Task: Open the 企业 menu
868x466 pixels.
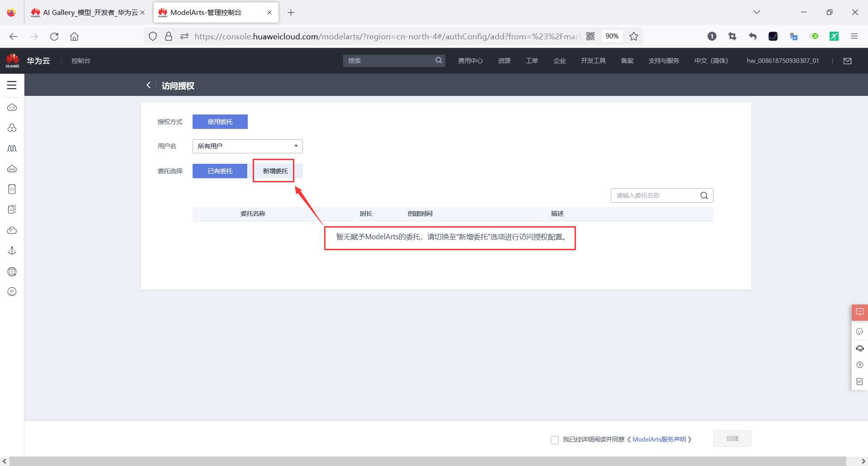Action: click(560, 61)
